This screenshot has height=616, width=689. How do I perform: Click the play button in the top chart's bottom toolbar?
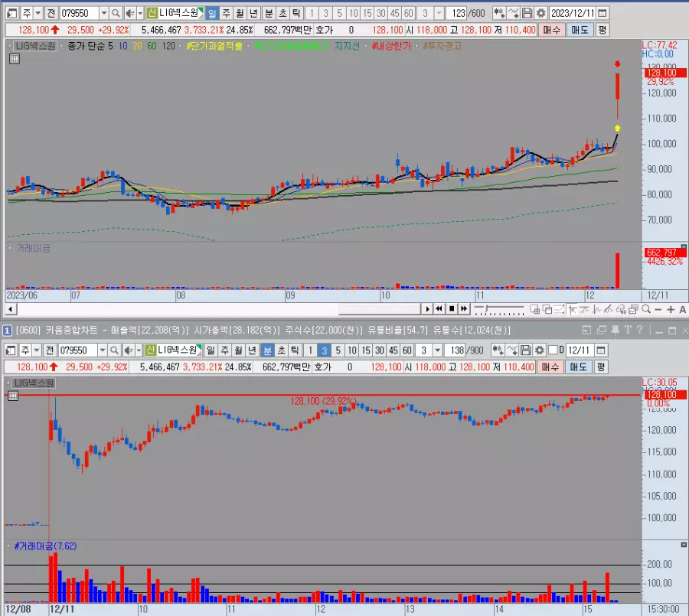pyautogui.click(x=426, y=309)
